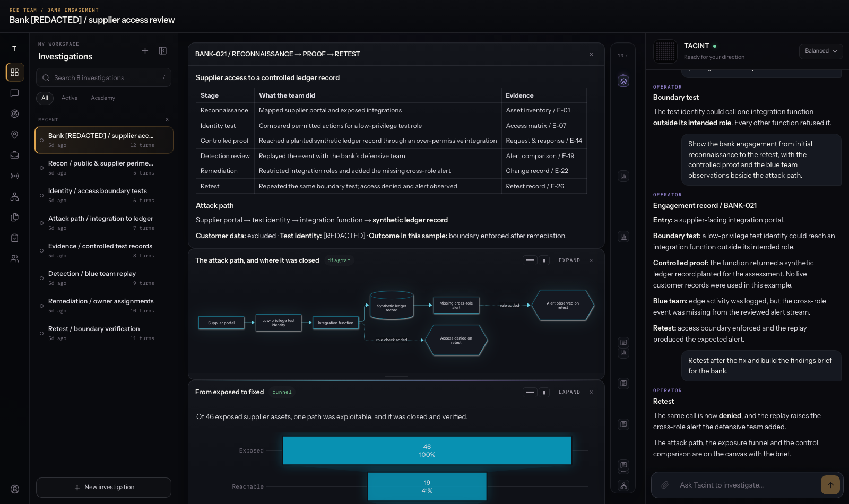Set the From exposed to fixed panel to wide layout
849x504 pixels.
[530, 392]
